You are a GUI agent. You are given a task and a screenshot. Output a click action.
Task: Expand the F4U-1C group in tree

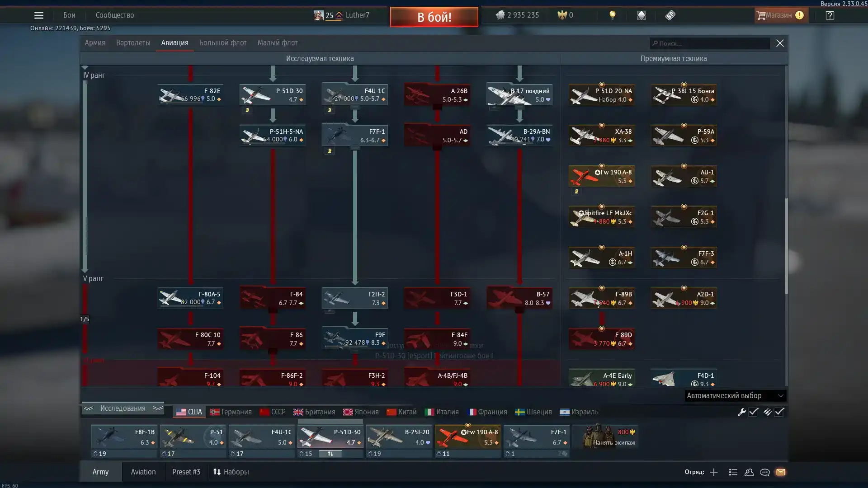coord(355,108)
